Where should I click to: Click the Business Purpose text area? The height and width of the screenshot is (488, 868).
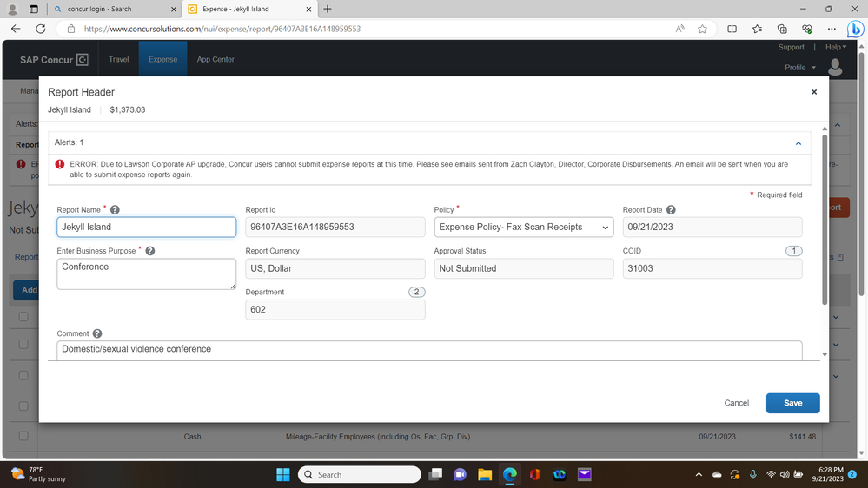[147, 274]
